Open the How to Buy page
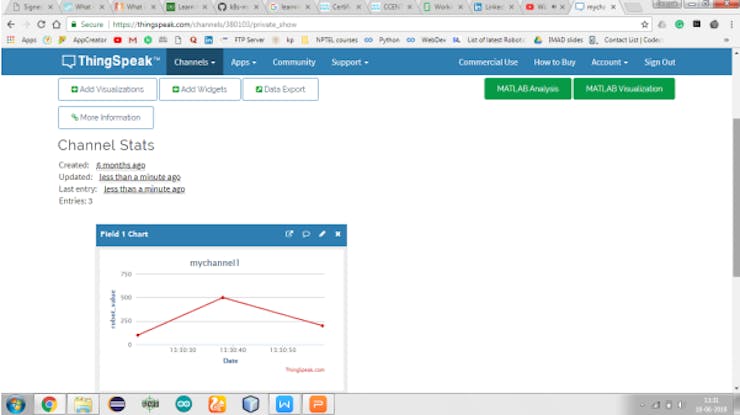Image resolution: width=740 pixels, height=415 pixels. coord(555,62)
